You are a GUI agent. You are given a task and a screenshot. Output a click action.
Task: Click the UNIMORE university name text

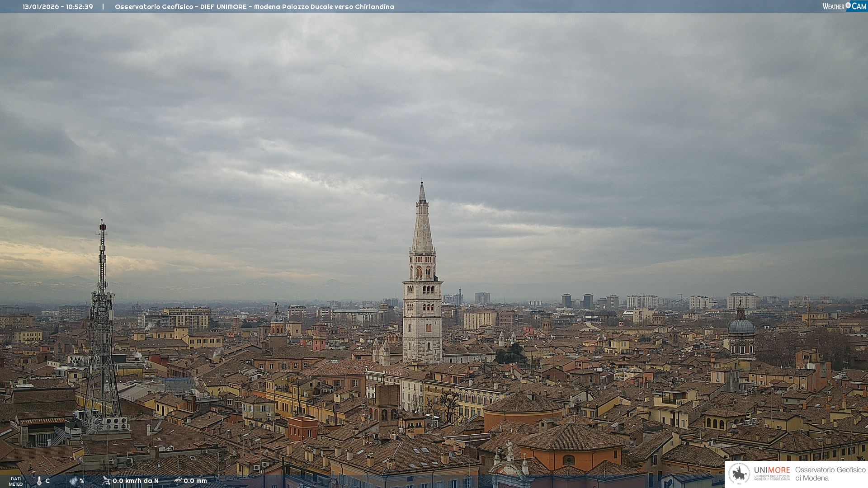772,470
